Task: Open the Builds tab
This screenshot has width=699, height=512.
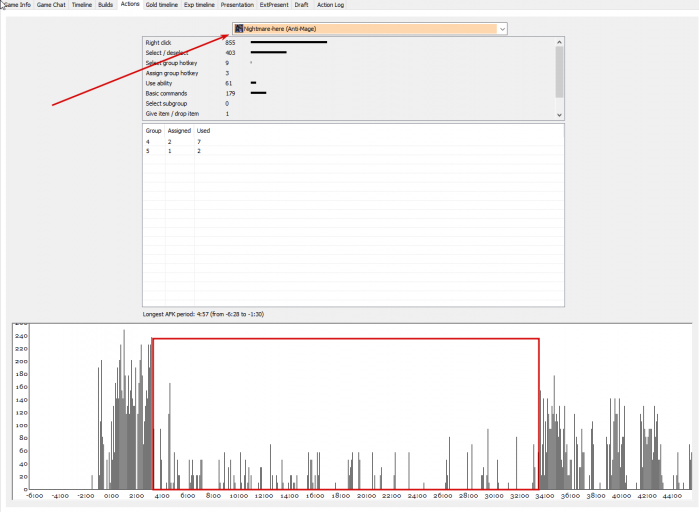Action: [106, 4]
